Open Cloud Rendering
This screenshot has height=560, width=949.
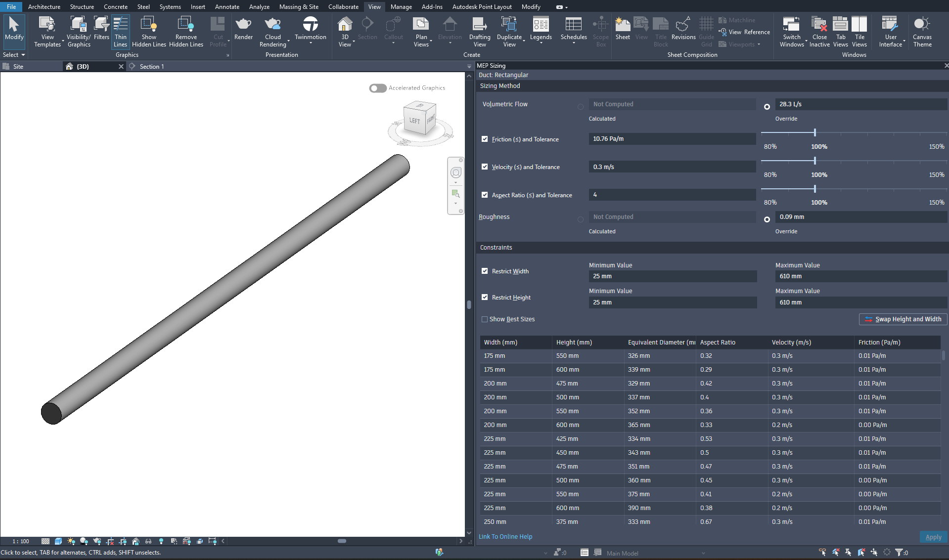[272, 32]
